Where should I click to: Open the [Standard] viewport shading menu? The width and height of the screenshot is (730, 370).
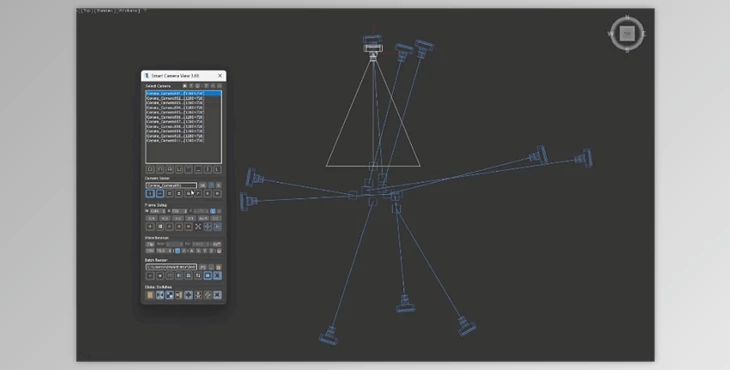coord(105,10)
